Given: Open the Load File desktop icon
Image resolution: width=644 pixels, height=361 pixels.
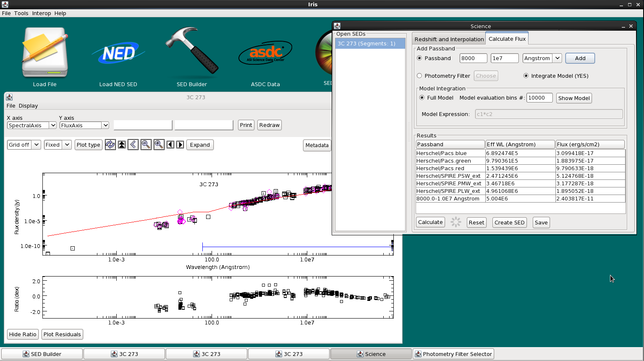Looking at the screenshot, I should click(x=45, y=53).
